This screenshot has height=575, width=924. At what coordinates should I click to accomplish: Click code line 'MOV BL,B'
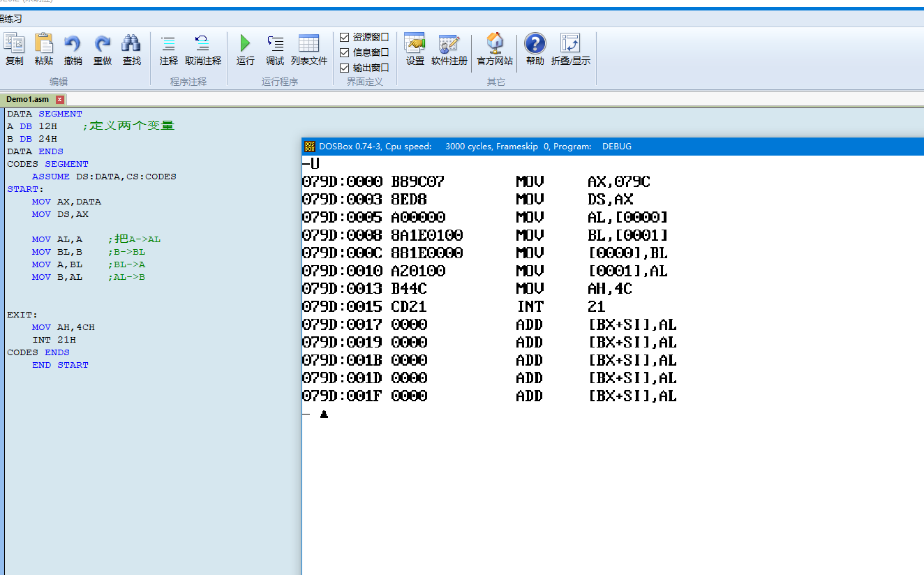57,252
